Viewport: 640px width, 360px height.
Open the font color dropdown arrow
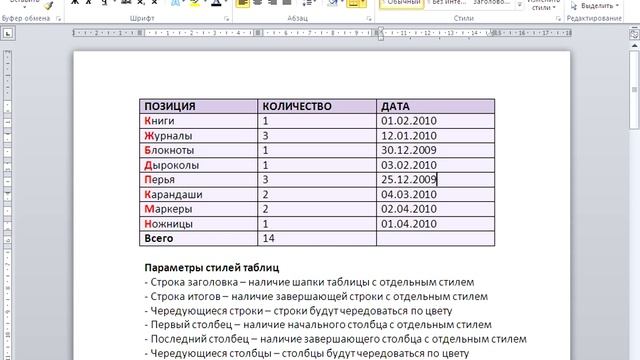[x=225, y=3]
